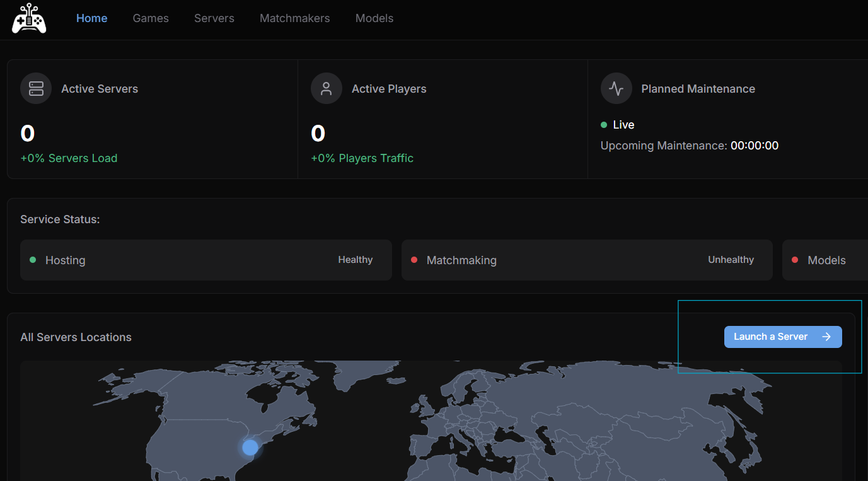Click the Active Servers stack icon

click(x=36, y=88)
